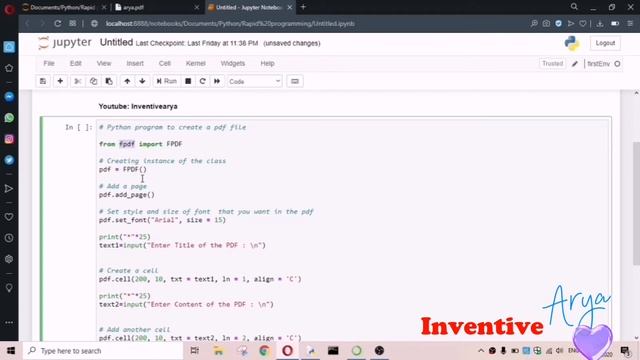
Task: Click the Windows Start button
Action: pyautogui.click(x=11, y=351)
